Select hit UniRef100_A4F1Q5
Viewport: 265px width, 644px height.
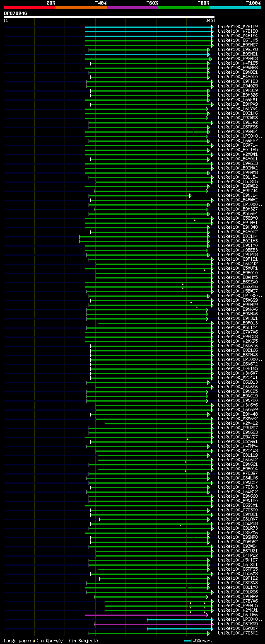238,63
